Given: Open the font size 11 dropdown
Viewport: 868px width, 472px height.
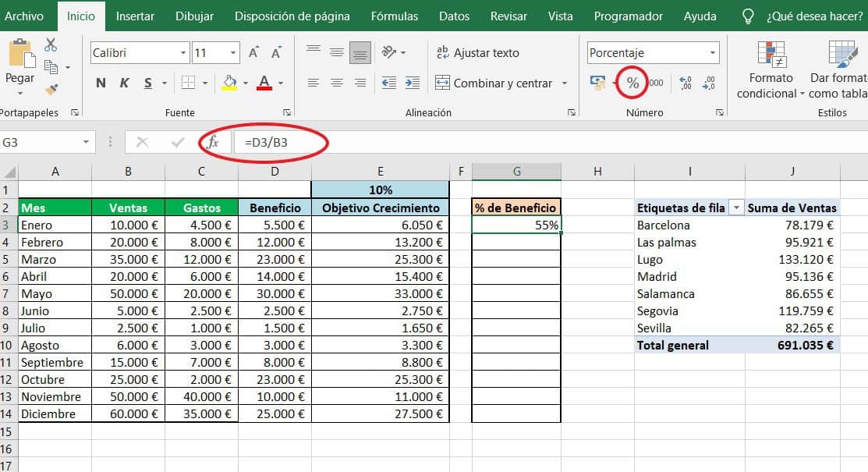Looking at the screenshot, I should pos(233,53).
